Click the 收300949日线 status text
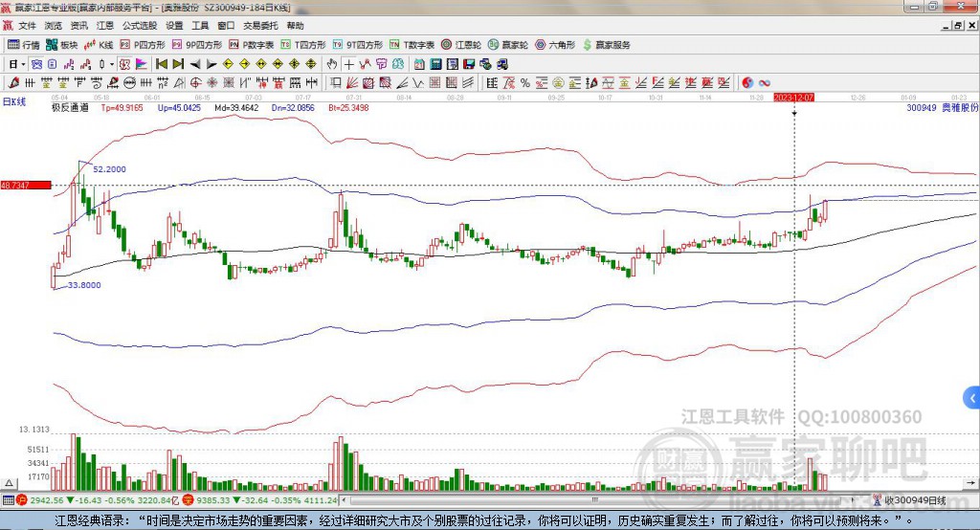 [x=915, y=500]
